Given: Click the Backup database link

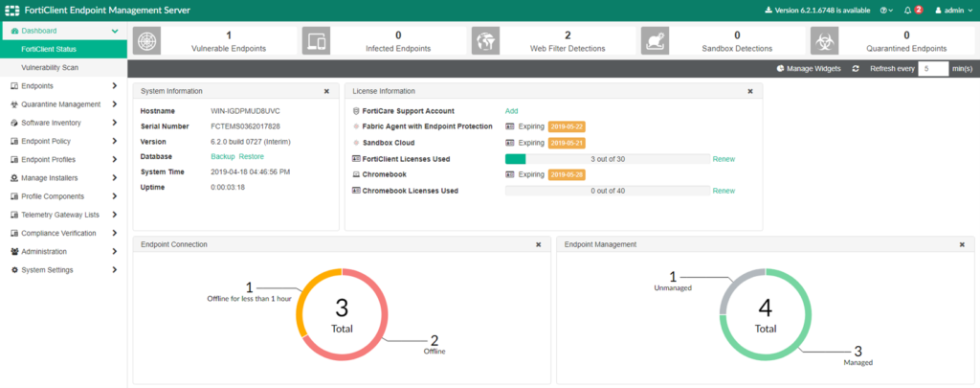Looking at the screenshot, I should 222,156.
